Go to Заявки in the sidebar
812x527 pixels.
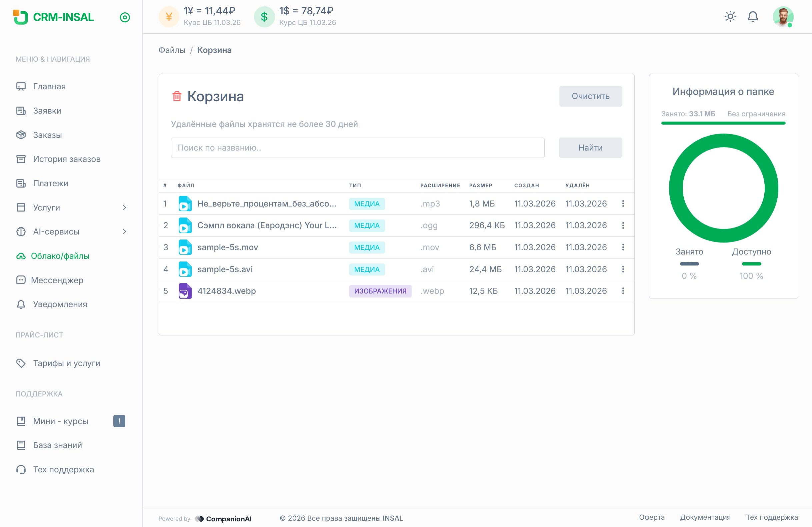[47, 111]
